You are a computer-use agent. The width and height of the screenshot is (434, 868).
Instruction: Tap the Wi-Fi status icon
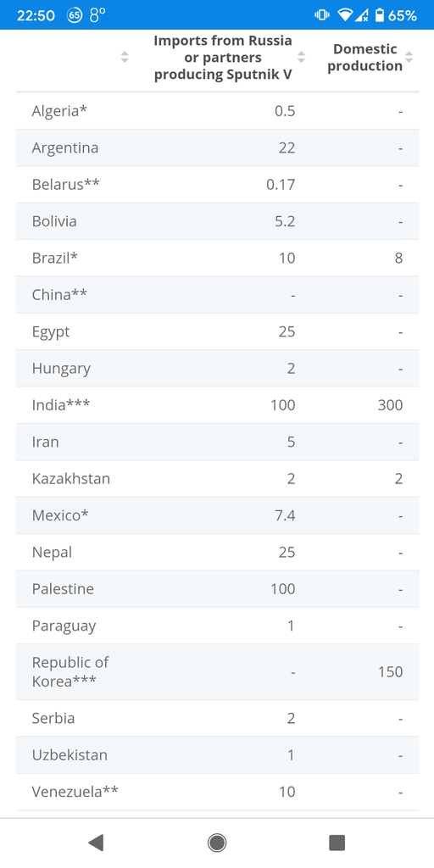(345, 15)
